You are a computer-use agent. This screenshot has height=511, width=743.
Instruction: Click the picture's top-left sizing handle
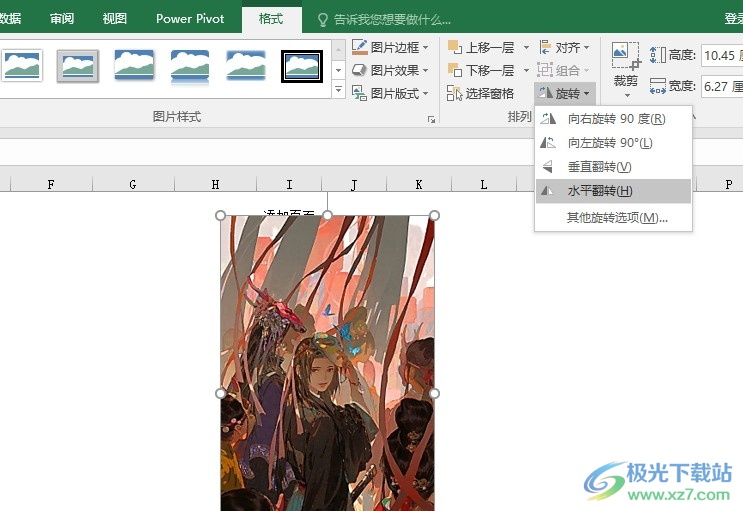(x=220, y=216)
